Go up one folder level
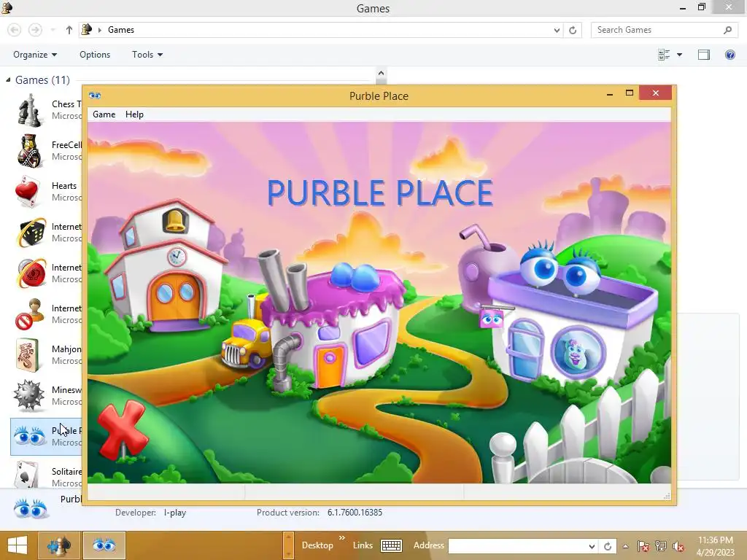 [x=69, y=30]
